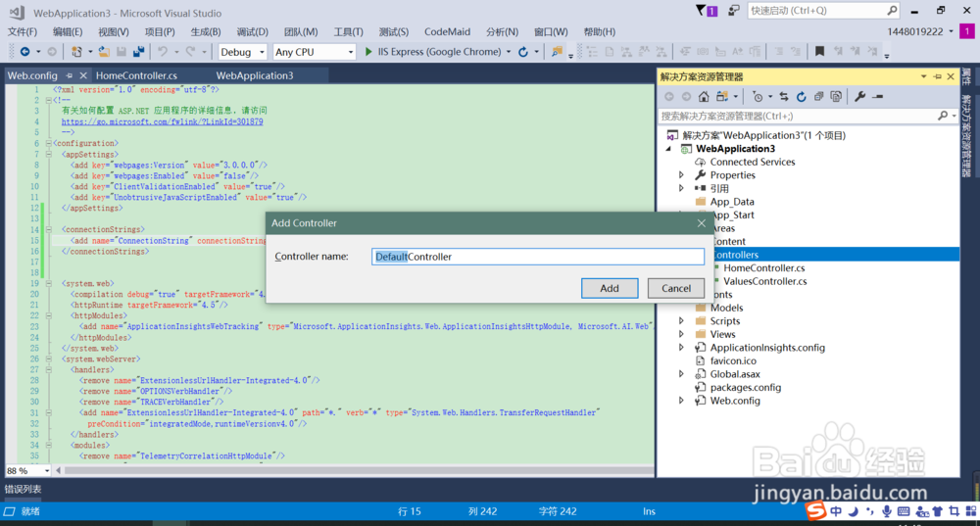This screenshot has height=526, width=980.
Task: Open the Debug configuration dropdown
Action: [x=262, y=52]
